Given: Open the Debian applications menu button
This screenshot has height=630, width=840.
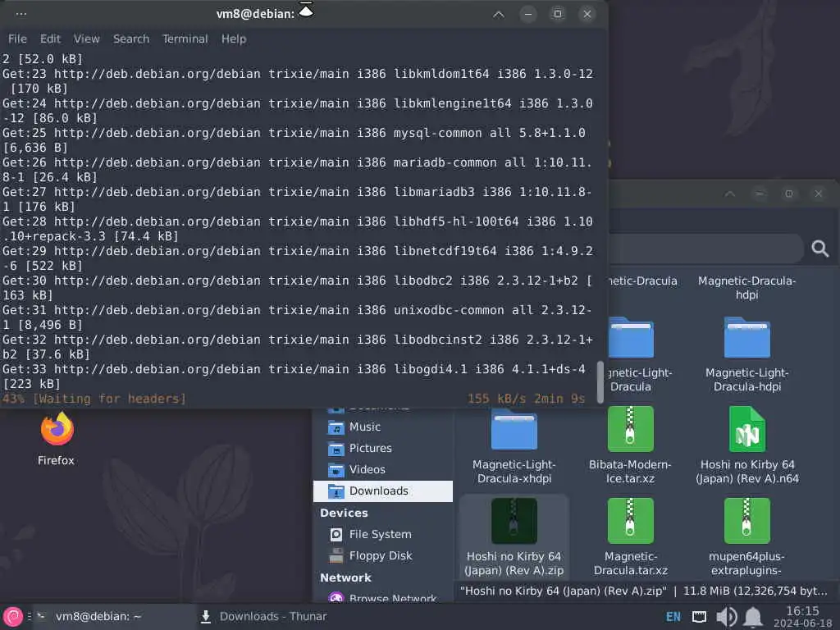Looking at the screenshot, I should point(13,617).
